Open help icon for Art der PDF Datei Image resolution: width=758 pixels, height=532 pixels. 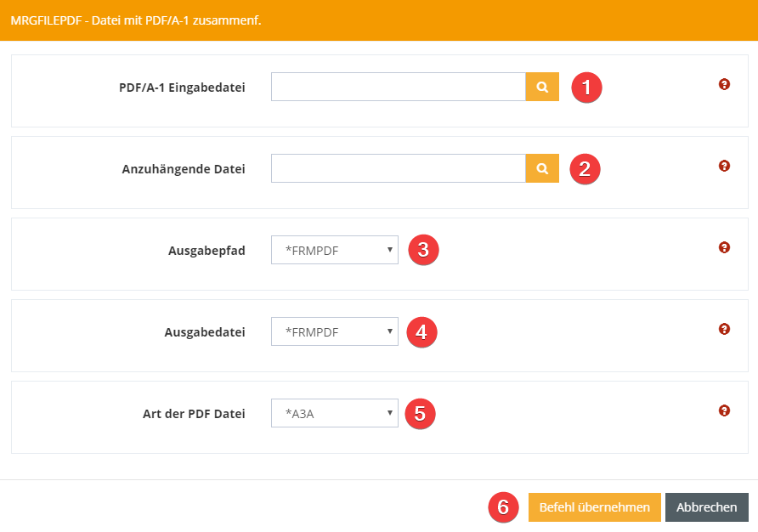pos(724,410)
